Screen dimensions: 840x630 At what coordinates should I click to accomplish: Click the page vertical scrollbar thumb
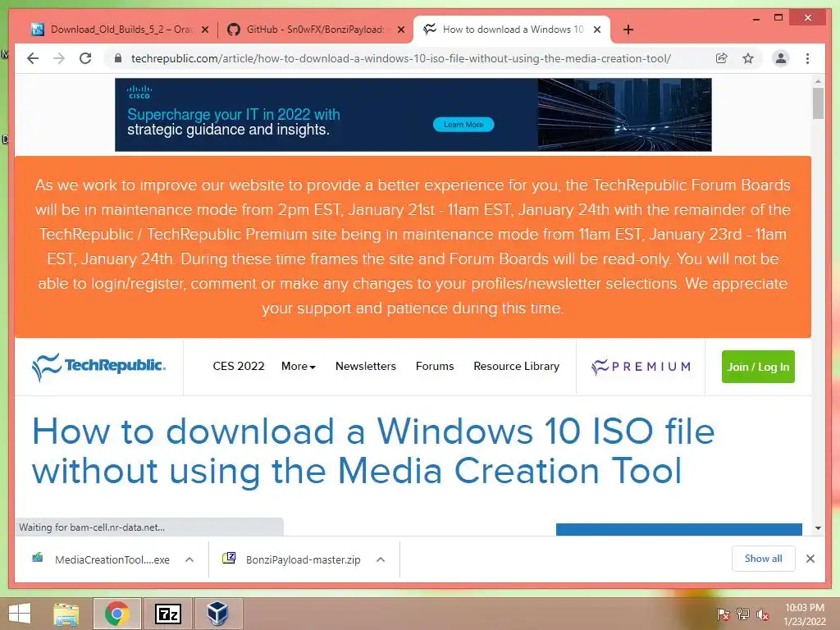click(818, 103)
